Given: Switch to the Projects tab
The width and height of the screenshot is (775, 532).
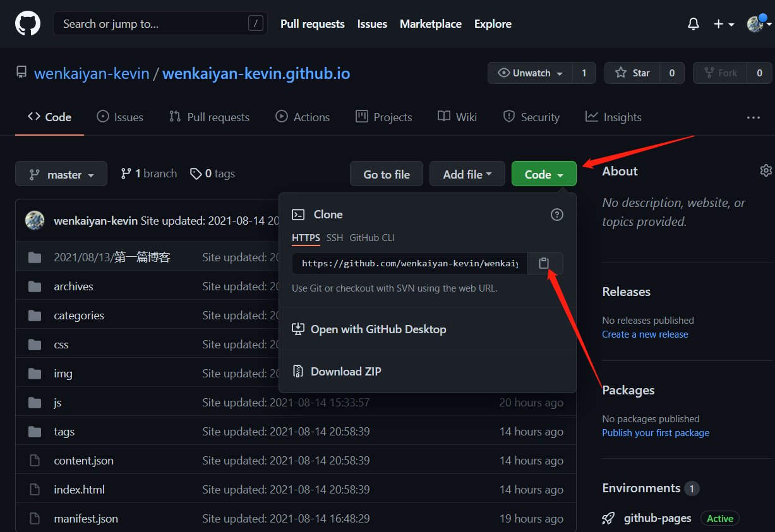Looking at the screenshot, I should (384, 117).
